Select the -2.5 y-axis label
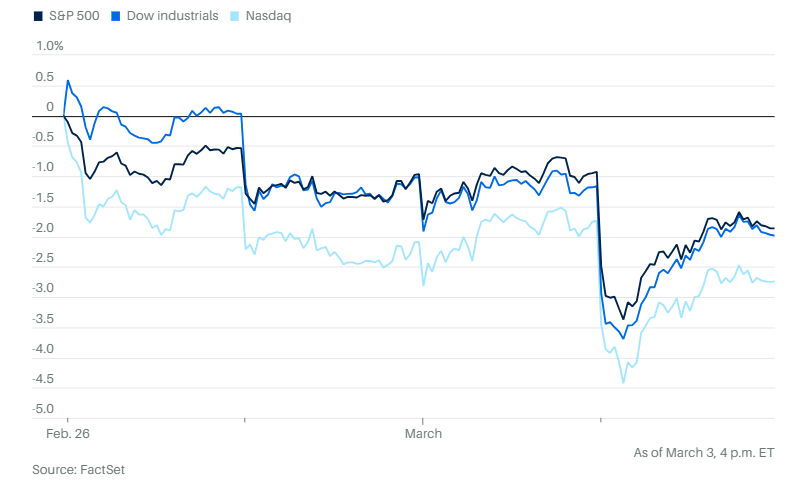Image resolution: width=796 pixels, height=484 pixels. pos(44,259)
